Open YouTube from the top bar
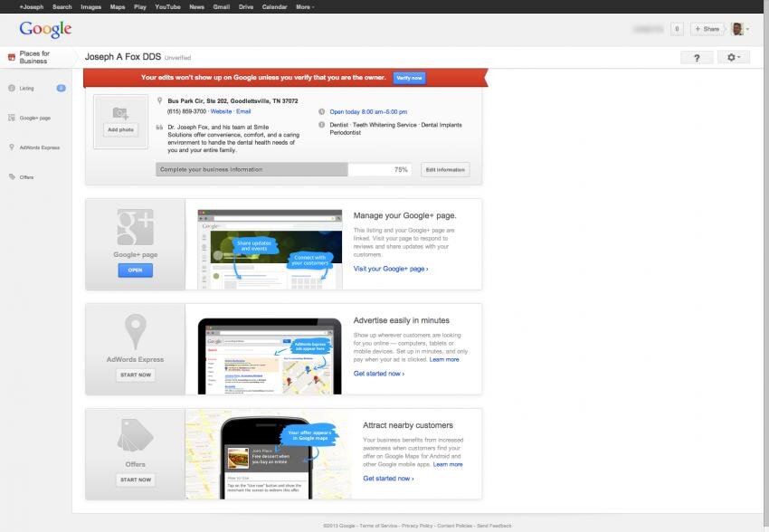This screenshot has width=769, height=532. [167, 7]
